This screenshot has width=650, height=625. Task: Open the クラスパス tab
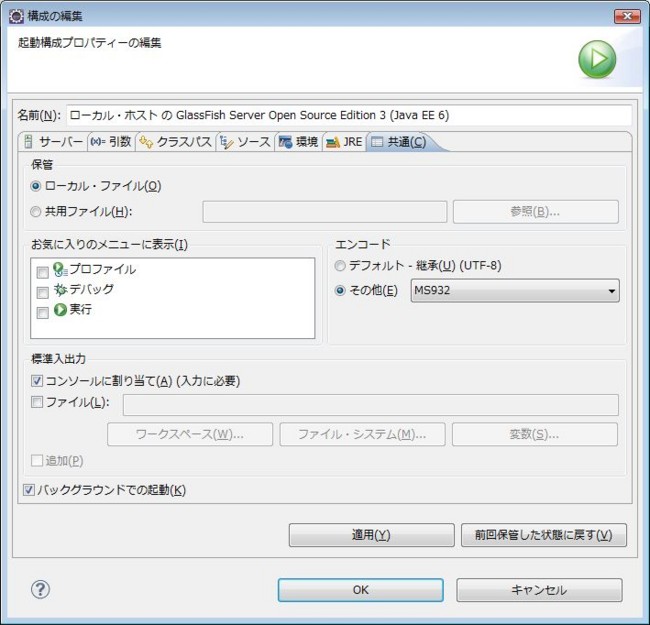point(176,142)
